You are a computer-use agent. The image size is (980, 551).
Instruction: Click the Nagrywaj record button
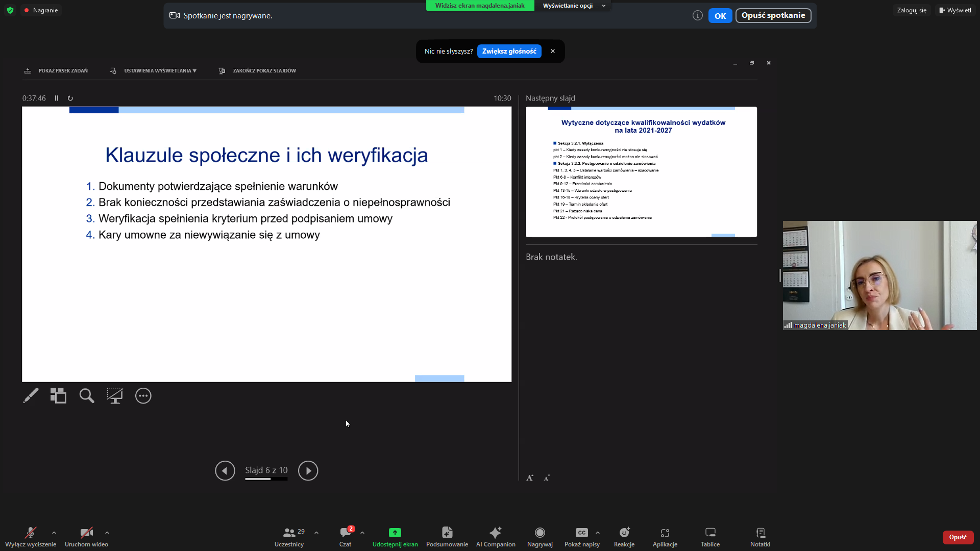pyautogui.click(x=540, y=537)
